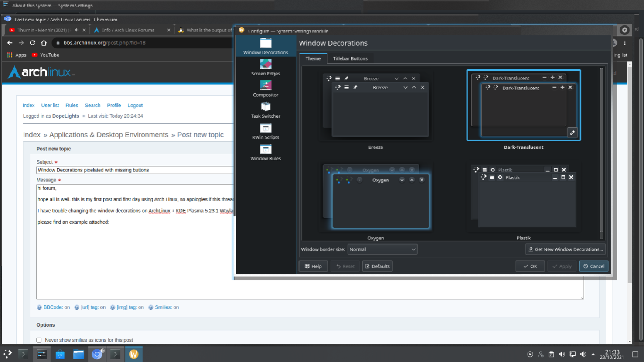Click the Defaults button
644x362 pixels.
[377, 266]
